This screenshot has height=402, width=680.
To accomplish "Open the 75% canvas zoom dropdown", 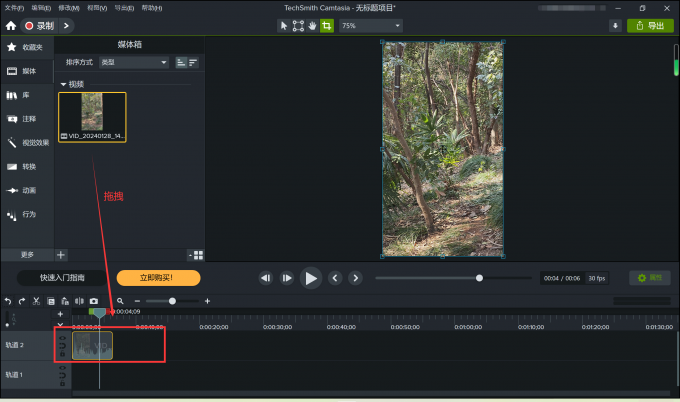I will [x=371, y=26].
